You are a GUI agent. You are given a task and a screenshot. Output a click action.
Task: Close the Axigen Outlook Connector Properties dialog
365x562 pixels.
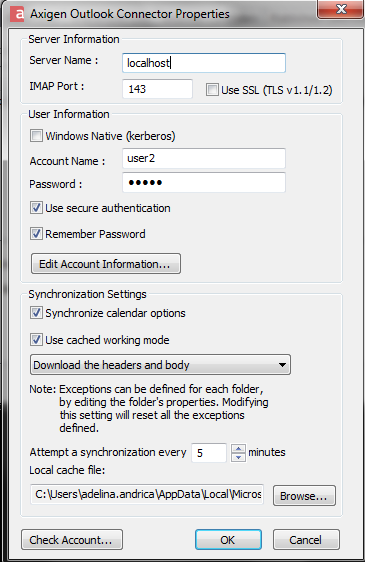[341, 9]
